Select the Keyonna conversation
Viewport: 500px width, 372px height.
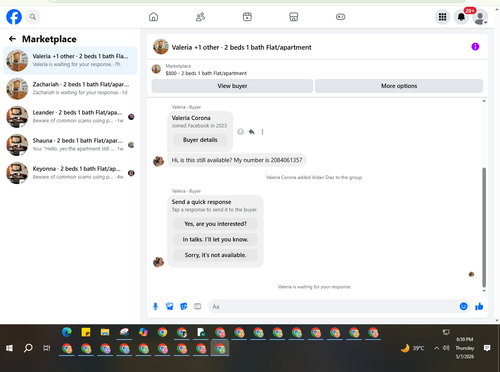pyautogui.click(x=70, y=173)
